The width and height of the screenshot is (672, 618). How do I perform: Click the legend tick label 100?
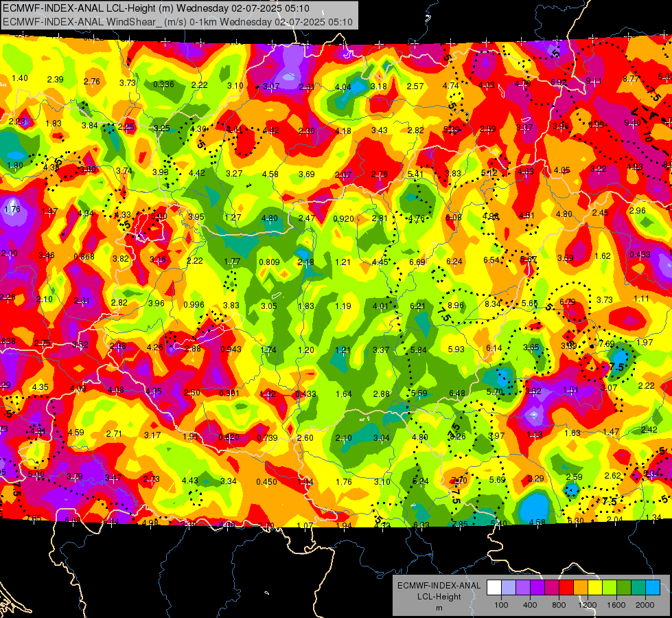[501, 605]
